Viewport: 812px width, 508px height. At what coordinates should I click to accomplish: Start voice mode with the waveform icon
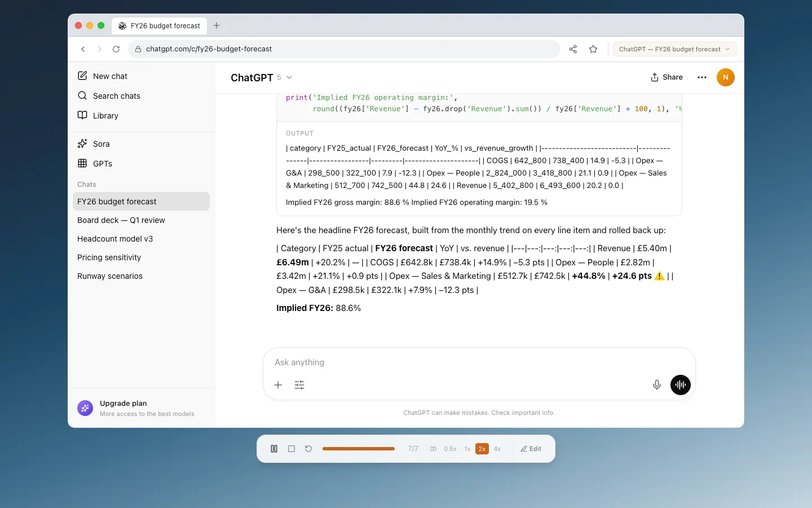(680, 385)
